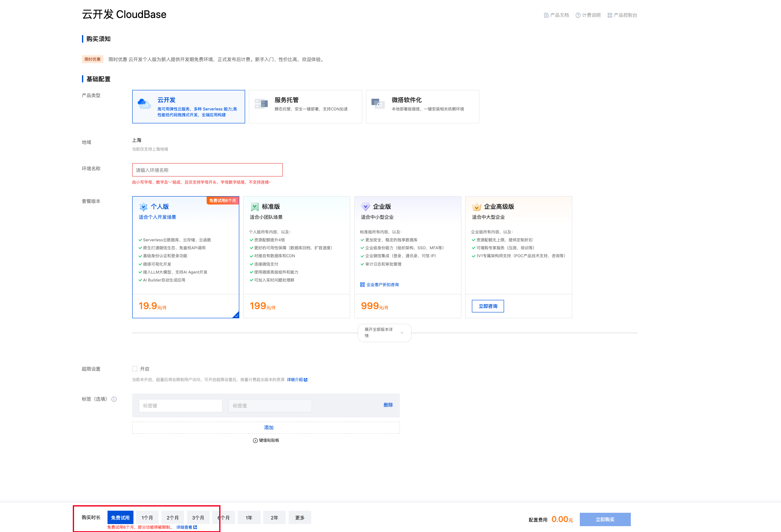
Task: Click 删除 to remove the tag row
Action: tap(388, 405)
